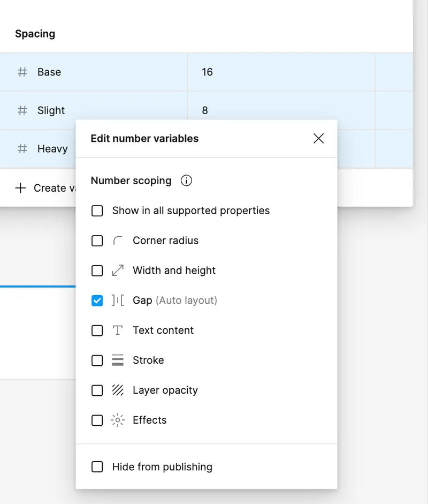Image resolution: width=428 pixels, height=504 pixels.
Task: Click the Stroke lines icon
Action: click(x=118, y=360)
